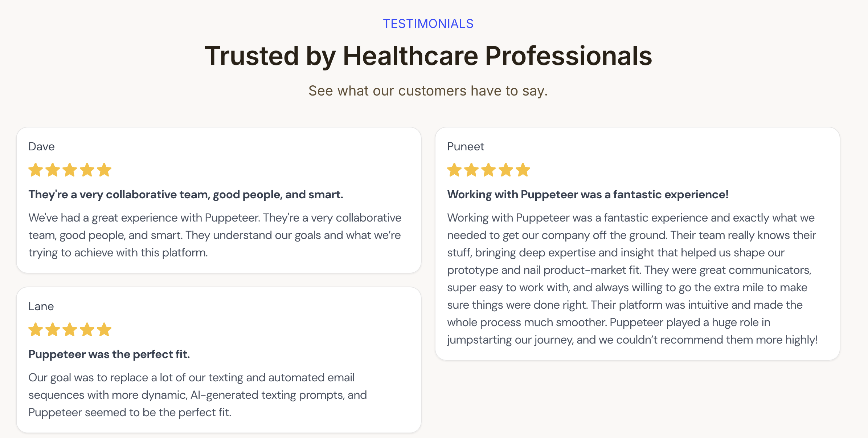This screenshot has height=438, width=868.
Task: Click the TESTIMONIALS section label
Action: click(428, 24)
